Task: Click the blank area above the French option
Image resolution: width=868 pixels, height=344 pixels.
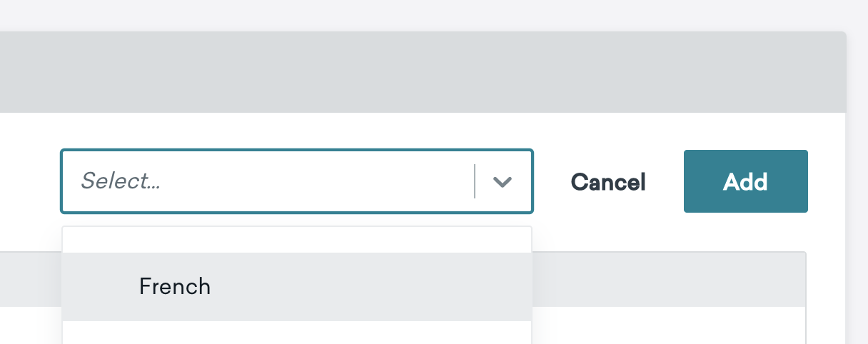Action: [x=297, y=240]
